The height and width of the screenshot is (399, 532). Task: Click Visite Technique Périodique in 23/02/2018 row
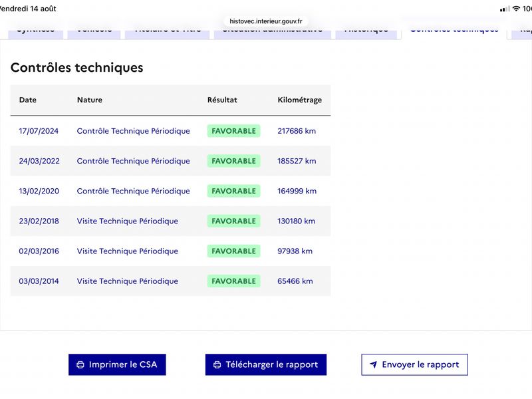pyautogui.click(x=128, y=221)
